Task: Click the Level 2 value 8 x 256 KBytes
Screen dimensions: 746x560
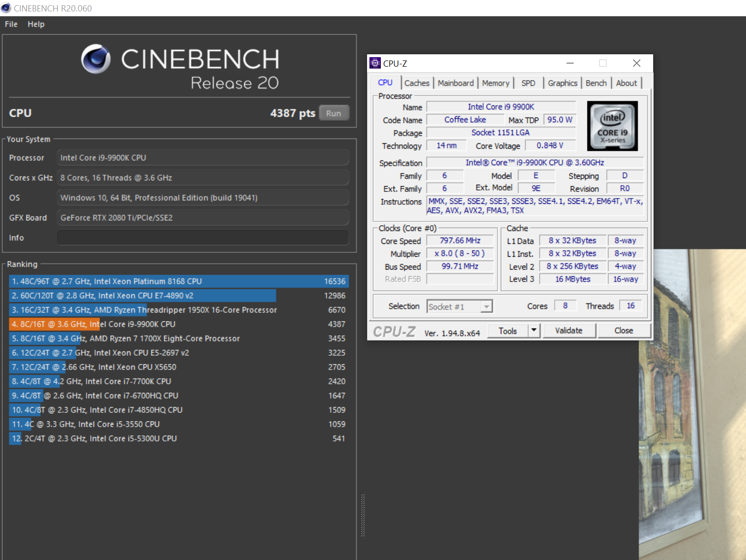Action: coord(573,267)
